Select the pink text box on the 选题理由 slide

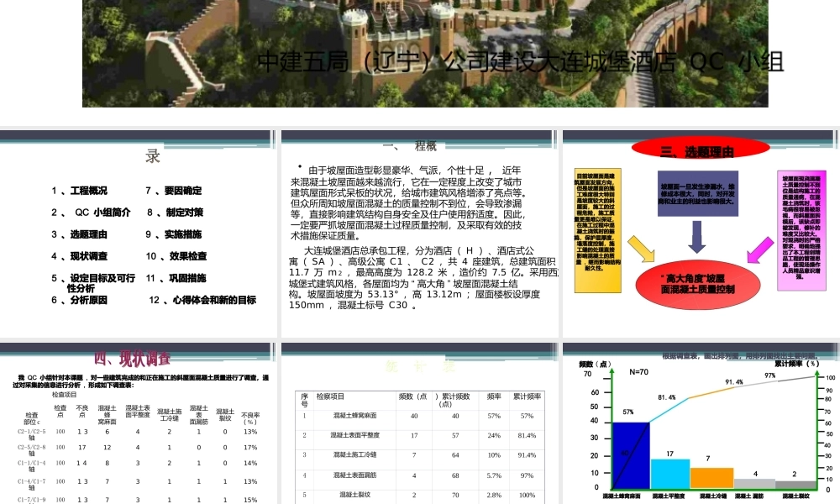click(801, 231)
